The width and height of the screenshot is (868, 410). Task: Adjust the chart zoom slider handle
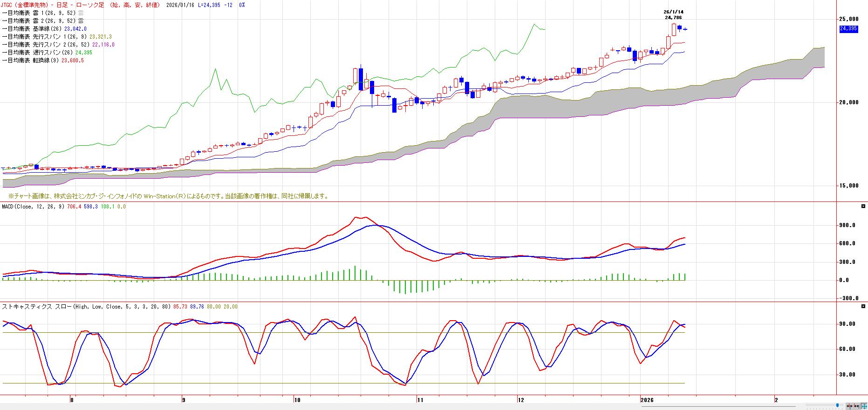click(837, 406)
